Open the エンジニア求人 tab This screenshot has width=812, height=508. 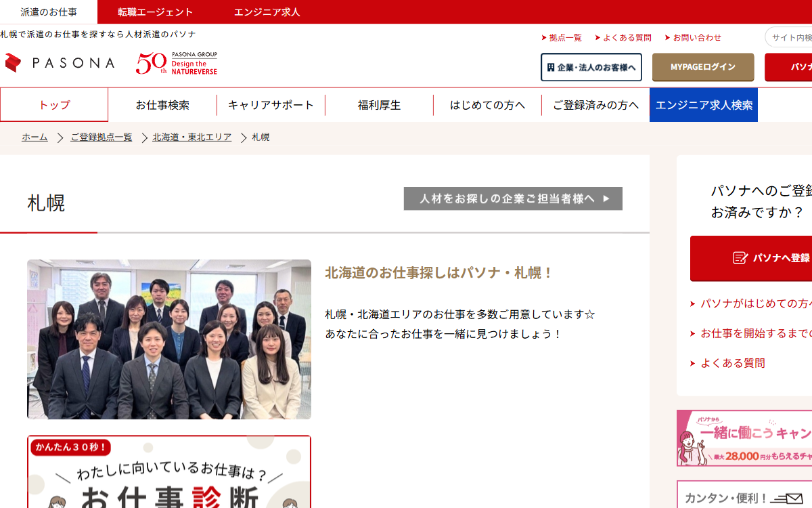click(x=267, y=12)
